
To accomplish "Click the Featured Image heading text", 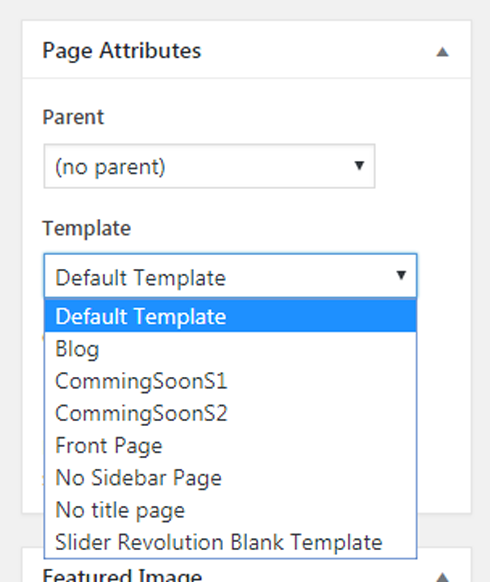I will [122, 576].
